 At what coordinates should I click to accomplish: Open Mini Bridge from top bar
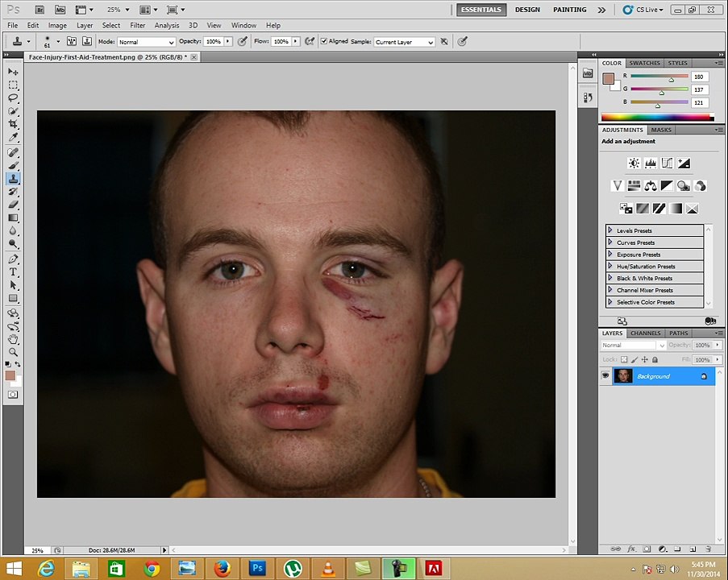pos(60,10)
